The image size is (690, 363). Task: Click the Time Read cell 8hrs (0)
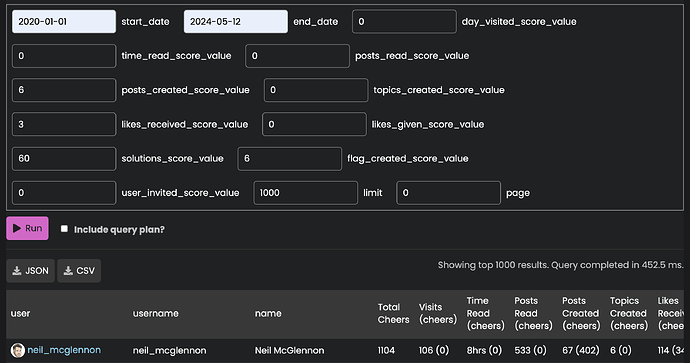[484, 351]
